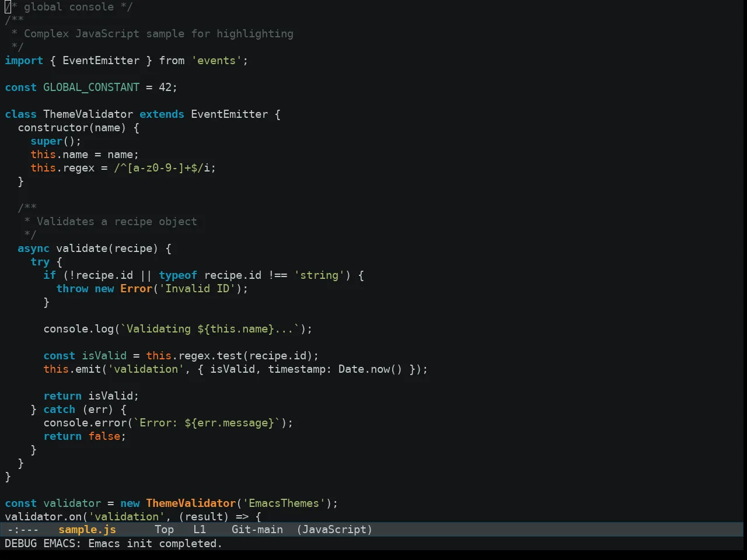This screenshot has width=747, height=560.
Task: Click the EventEmitter name after extends
Action: pyautogui.click(x=229, y=114)
